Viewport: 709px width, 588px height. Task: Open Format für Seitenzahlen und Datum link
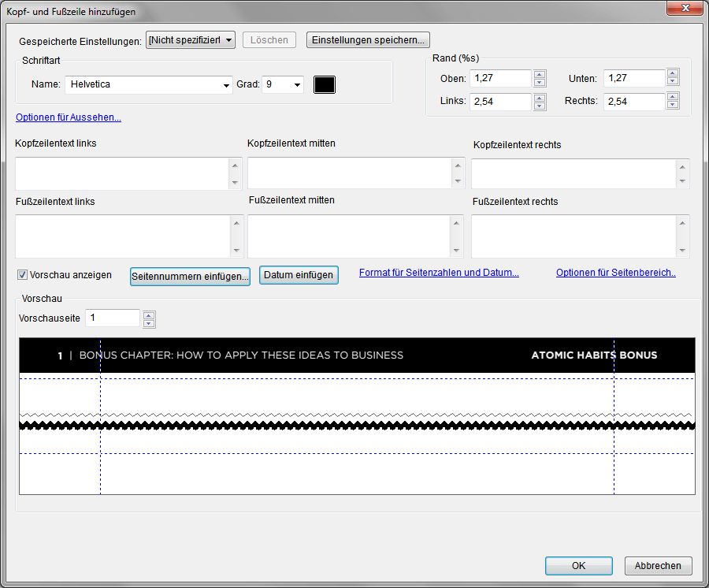coord(439,272)
